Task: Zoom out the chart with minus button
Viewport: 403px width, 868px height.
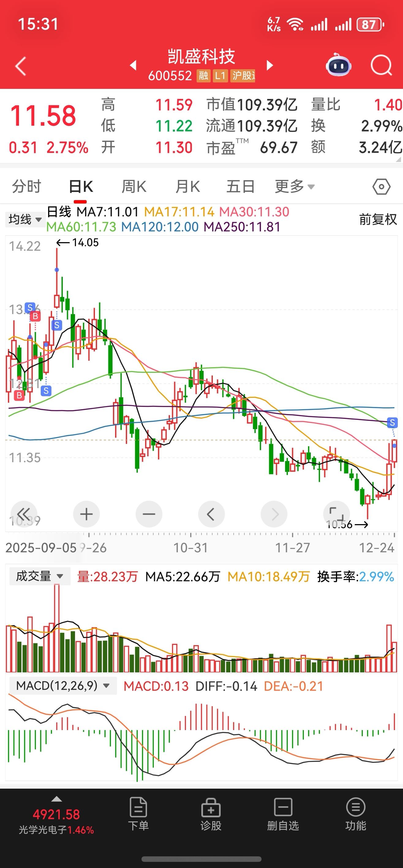Action: [x=149, y=514]
